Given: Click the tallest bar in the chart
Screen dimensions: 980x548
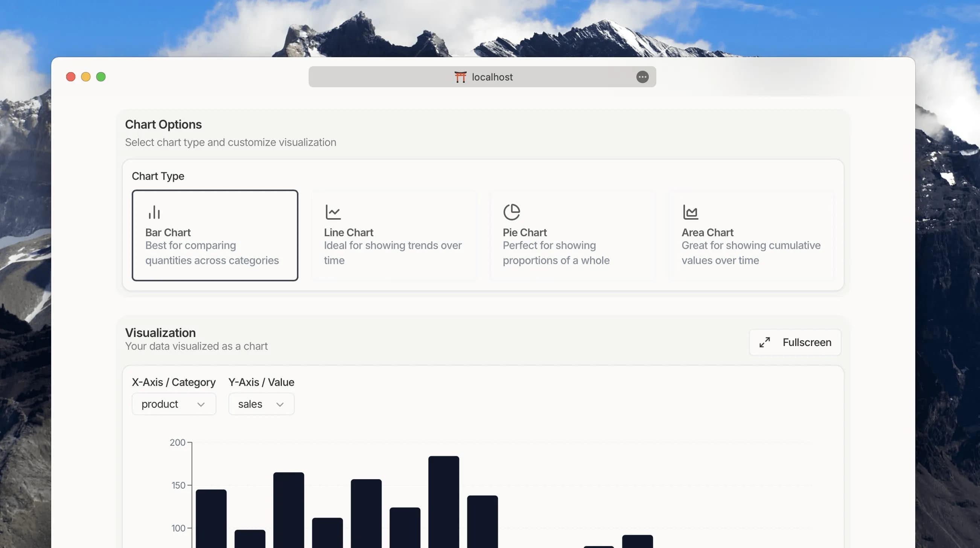Looking at the screenshot, I should tap(444, 502).
